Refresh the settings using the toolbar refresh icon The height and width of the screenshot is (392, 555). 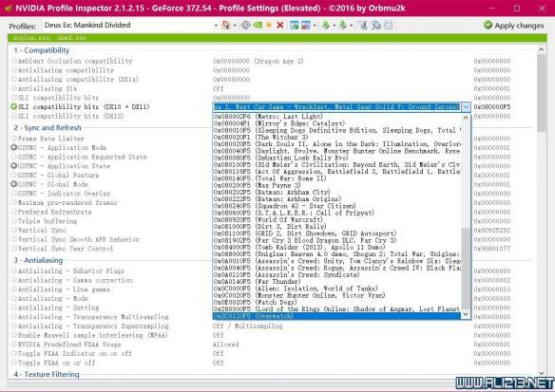coord(245,25)
